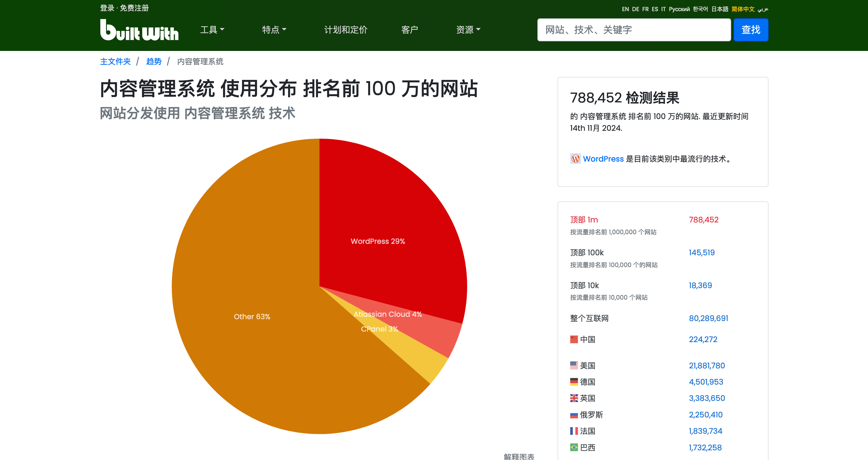Expand the 资源 dropdown menu

point(468,30)
